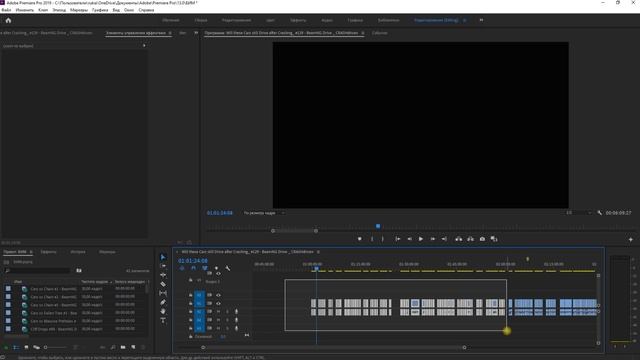Select the Hand tool

[163, 311]
